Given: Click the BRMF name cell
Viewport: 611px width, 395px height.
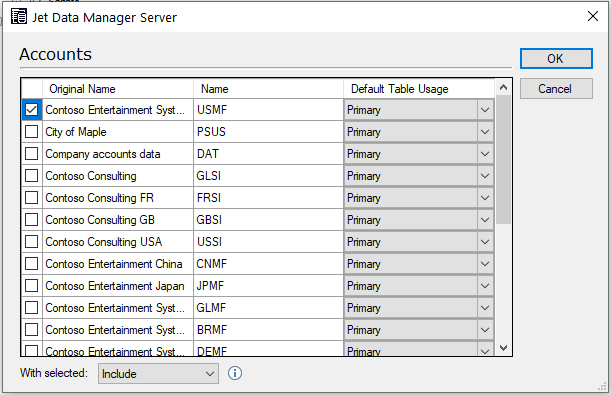Looking at the screenshot, I should (x=268, y=330).
